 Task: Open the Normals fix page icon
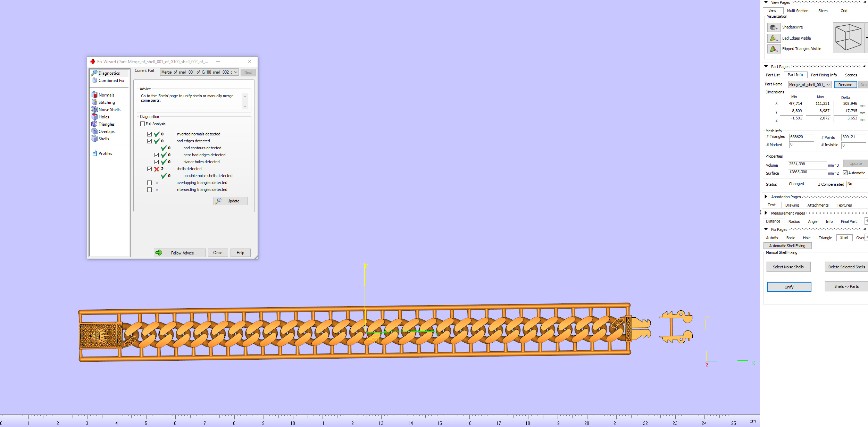(x=94, y=95)
